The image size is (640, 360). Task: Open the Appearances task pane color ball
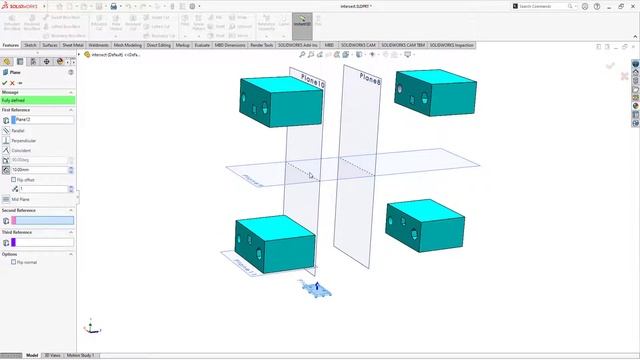click(x=636, y=106)
